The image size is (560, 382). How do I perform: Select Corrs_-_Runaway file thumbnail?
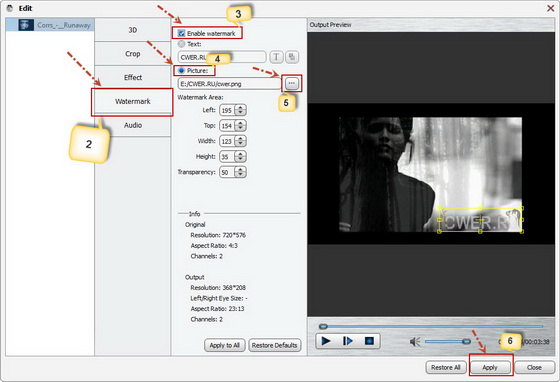[26, 25]
